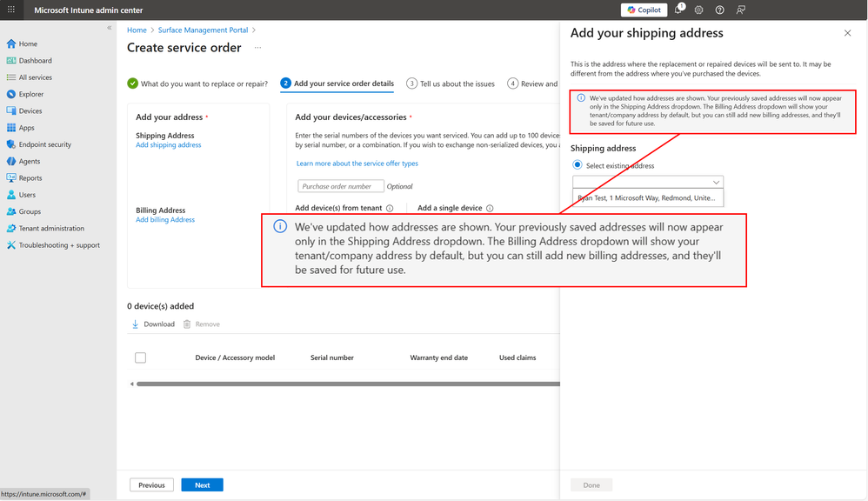This screenshot has height=501, width=868.
Task: Click the Troubleshooting + support icon
Action: (x=11, y=245)
